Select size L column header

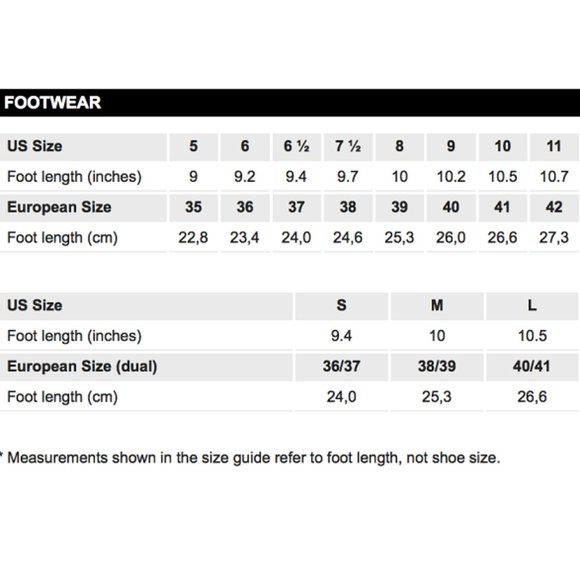click(532, 306)
